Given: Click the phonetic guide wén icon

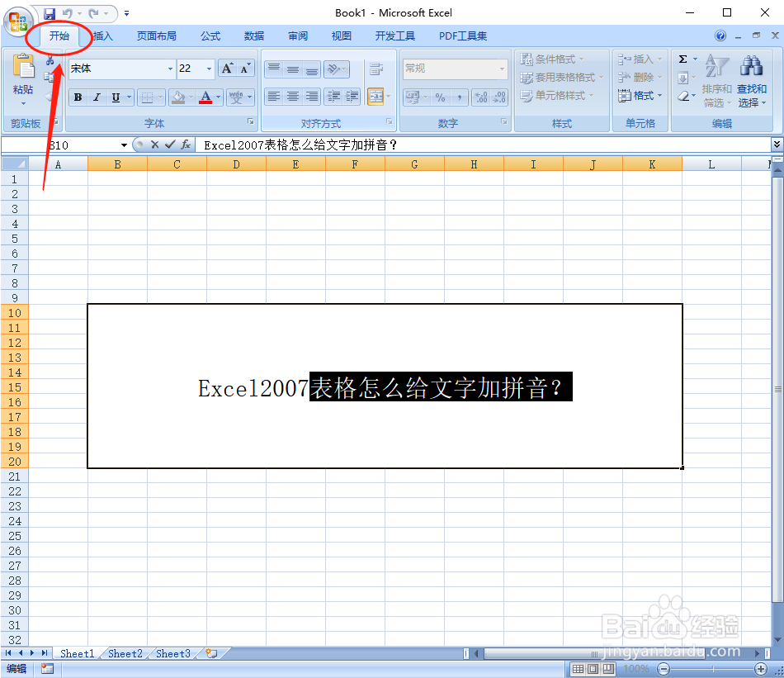Looking at the screenshot, I should click(x=236, y=97).
